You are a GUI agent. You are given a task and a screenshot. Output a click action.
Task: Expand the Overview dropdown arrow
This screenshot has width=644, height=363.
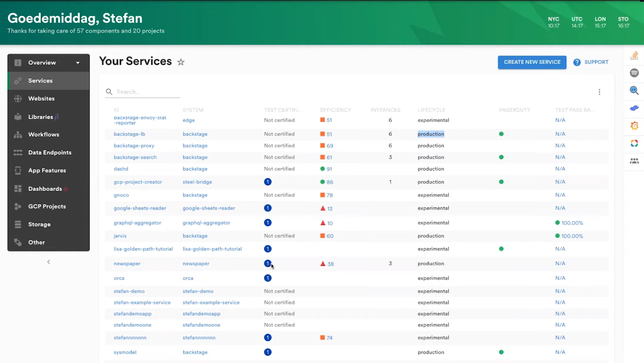tap(78, 63)
